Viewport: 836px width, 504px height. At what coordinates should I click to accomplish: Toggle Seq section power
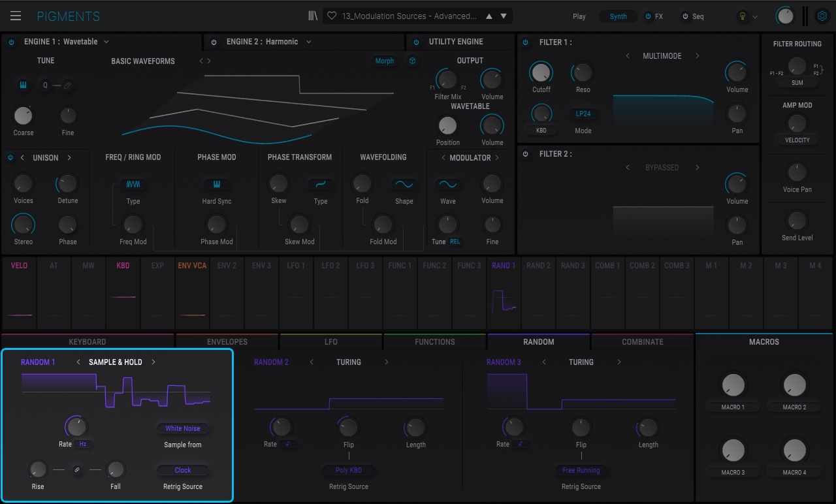click(x=685, y=16)
